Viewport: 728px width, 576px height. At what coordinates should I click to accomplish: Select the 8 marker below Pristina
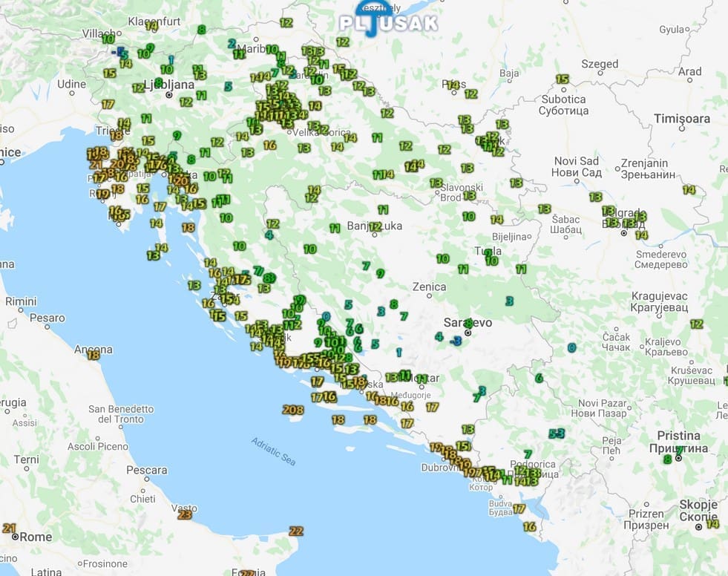(667, 459)
